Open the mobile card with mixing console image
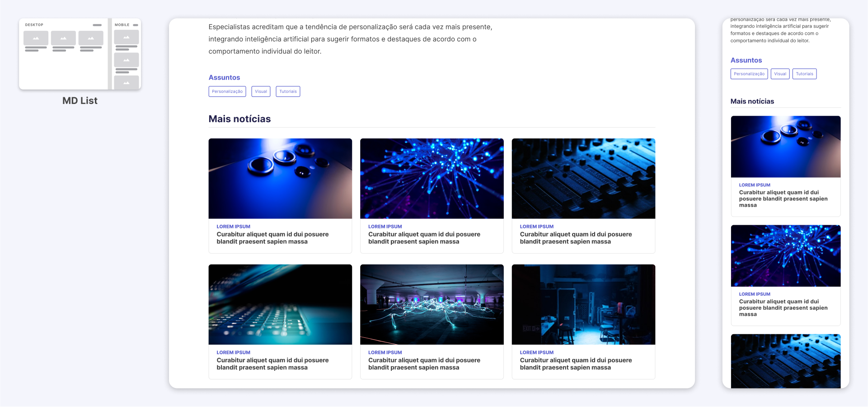 786,361
